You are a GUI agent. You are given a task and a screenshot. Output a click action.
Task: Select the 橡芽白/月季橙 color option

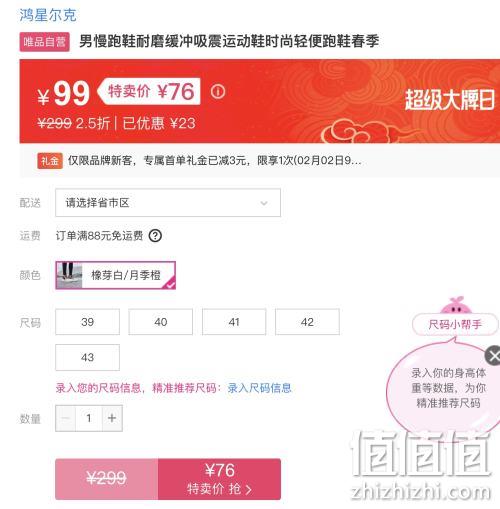[x=115, y=275]
